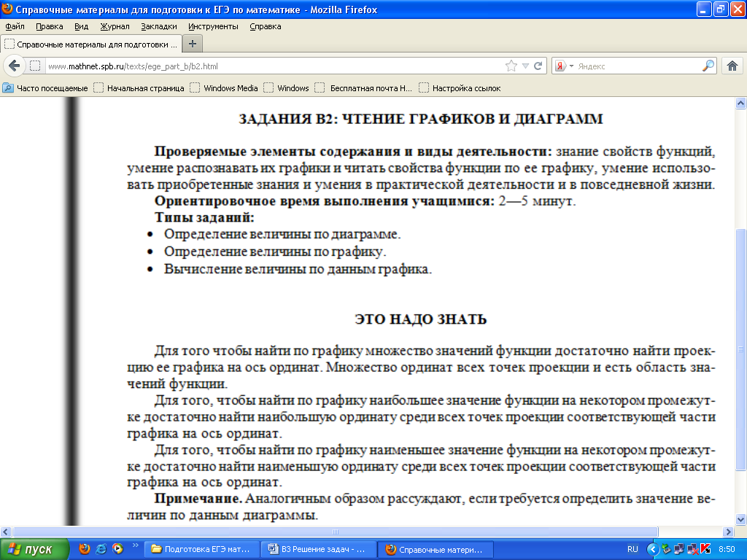Open the Закладки menu
Viewport: 747px width, 560px height.
pos(158,26)
